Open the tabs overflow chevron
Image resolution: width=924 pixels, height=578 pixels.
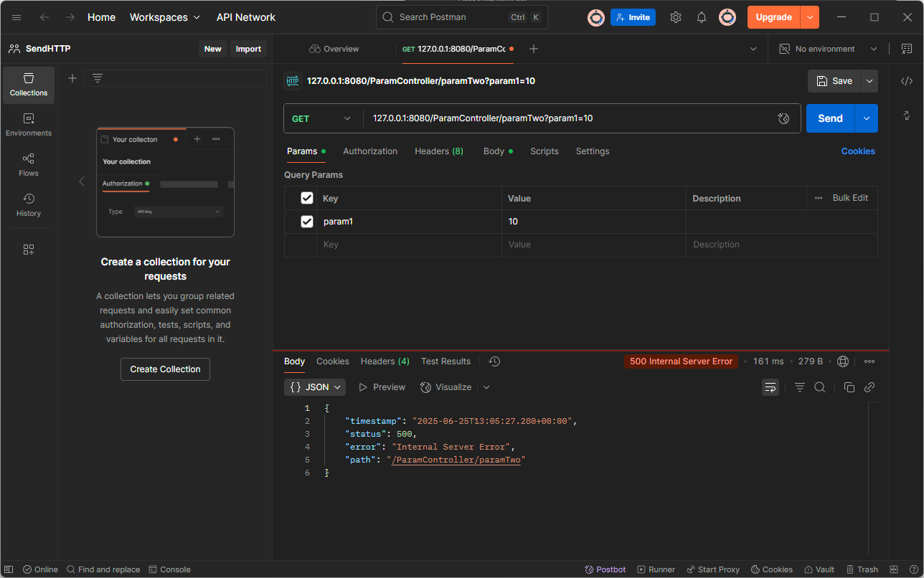coord(753,49)
